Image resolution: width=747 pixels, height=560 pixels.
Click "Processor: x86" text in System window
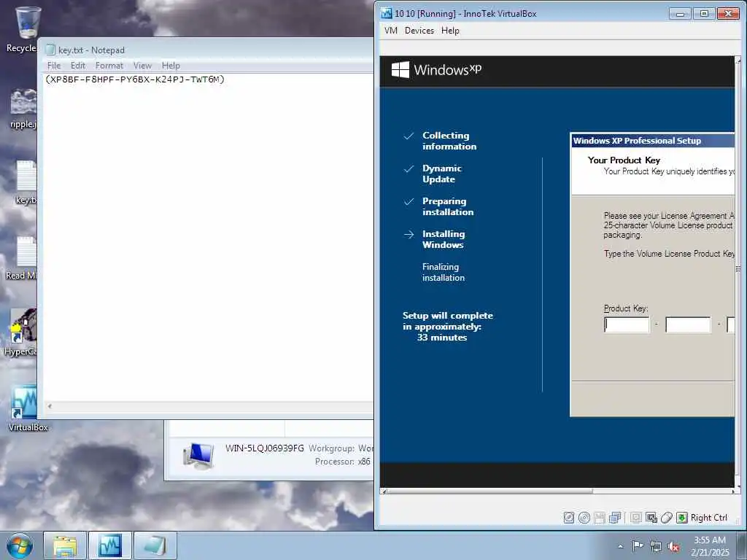pyautogui.click(x=343, y=462)
